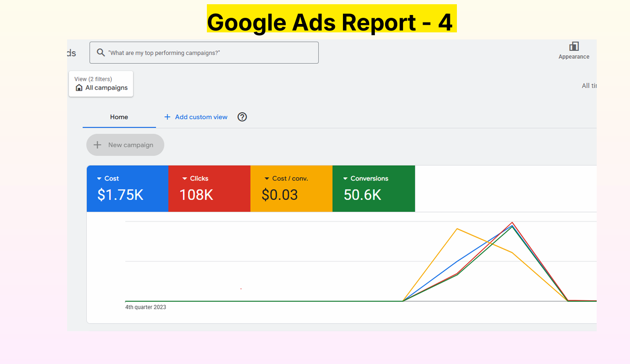This screenshot has width=630, height=364.
Task: Click the $0.03 cost per conversion value
Action: pyautogui.click(x=280, y=195)
